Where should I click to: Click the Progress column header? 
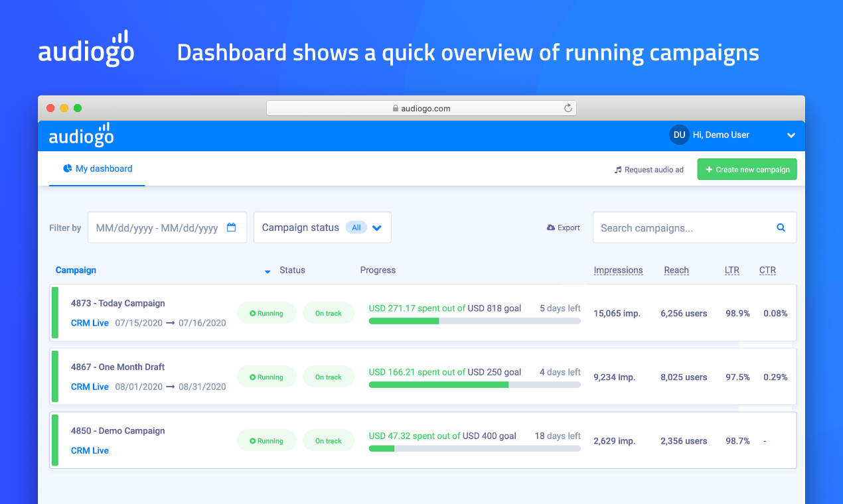tap(378, 270)
